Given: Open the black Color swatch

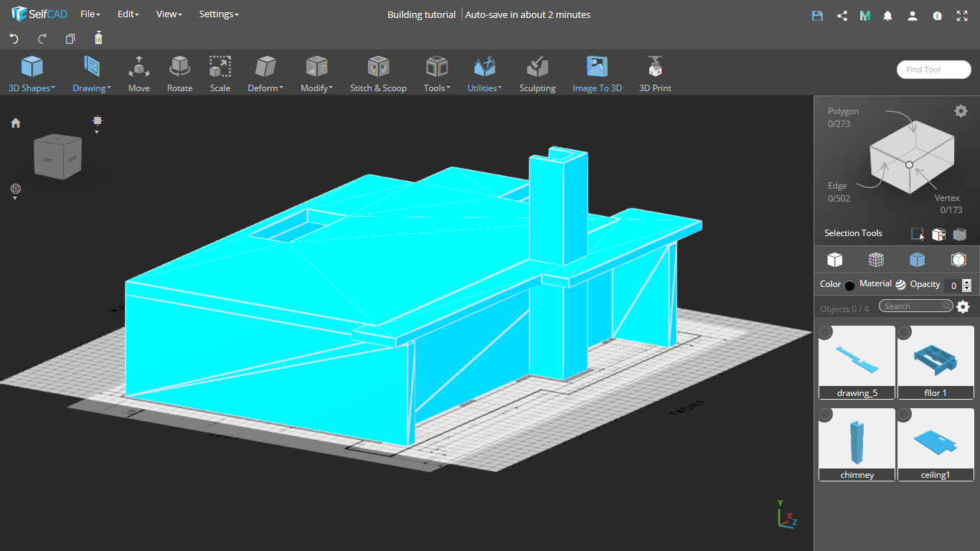Looking at the screenshot, I should click(x=849, y=286).
